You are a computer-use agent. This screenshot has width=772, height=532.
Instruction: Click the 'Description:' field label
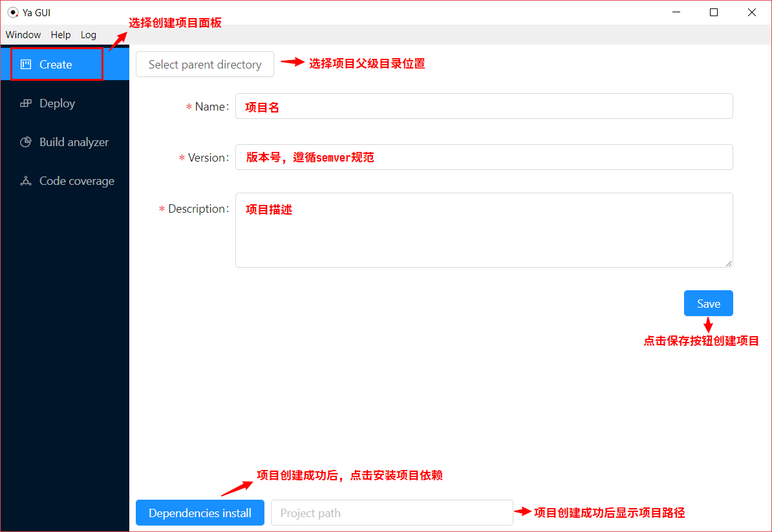click(198, 209)
